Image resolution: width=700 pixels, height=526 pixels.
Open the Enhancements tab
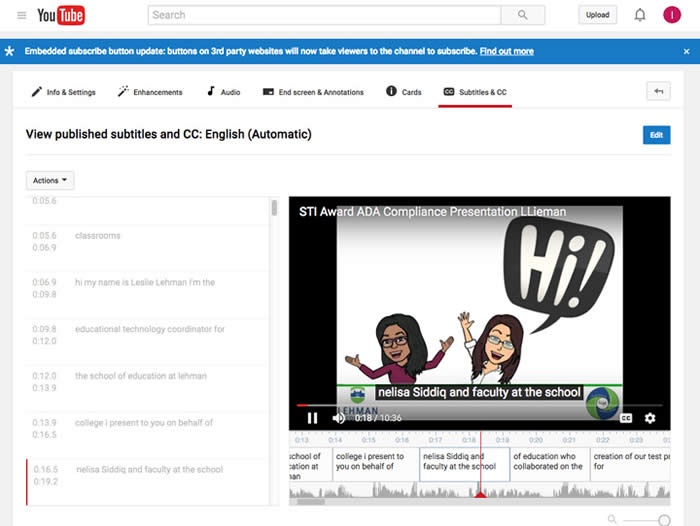tap(150, 92)
